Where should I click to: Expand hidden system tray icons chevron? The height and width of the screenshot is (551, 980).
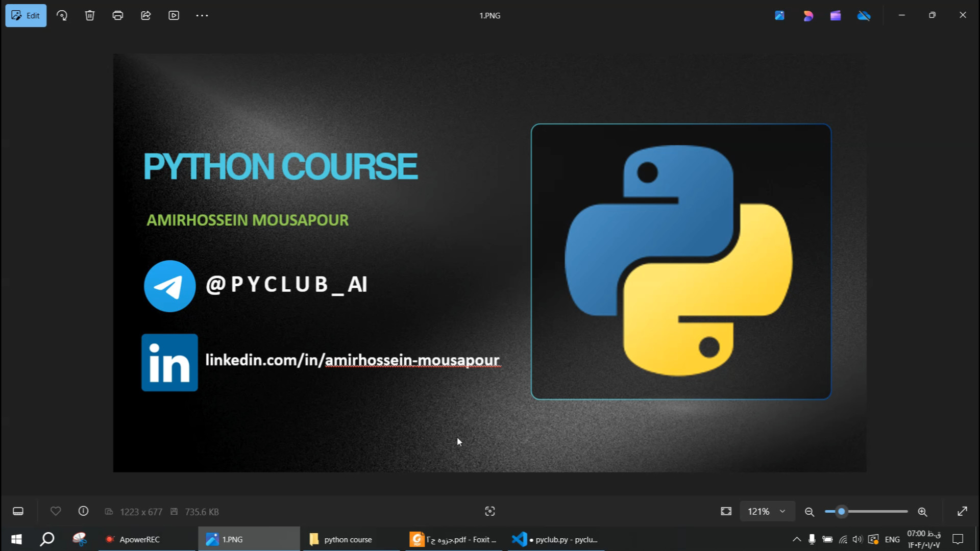(x=796, y=539)
